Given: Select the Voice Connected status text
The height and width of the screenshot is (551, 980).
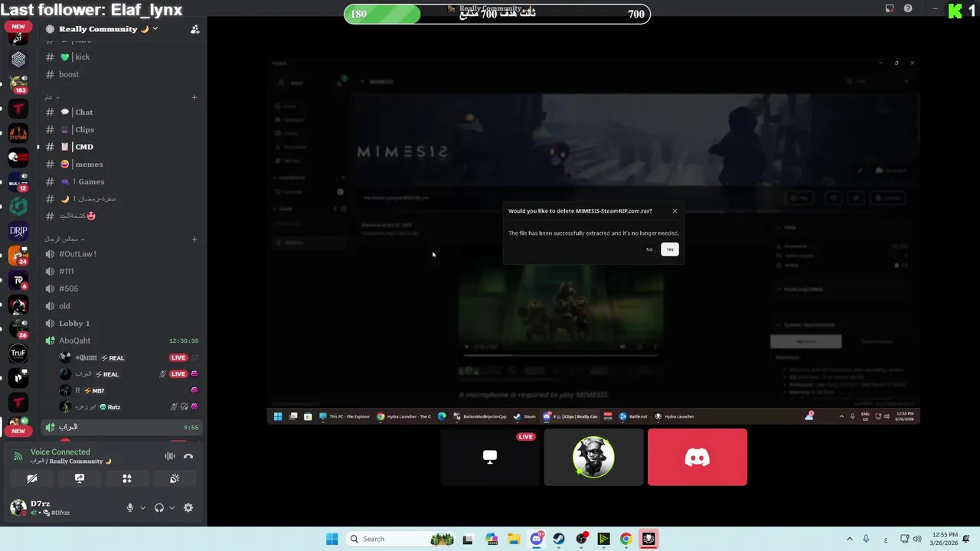Looking at the screenshot, I should (60, 452).
